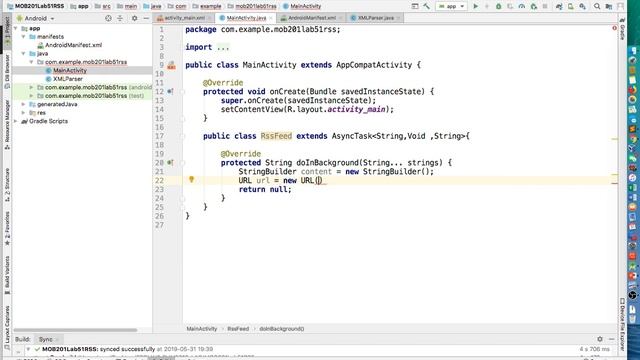Click the Run with Coverage icon
The height and width of the screenshot is (360, 640).
pyautogui.click(x=510, y=7)
